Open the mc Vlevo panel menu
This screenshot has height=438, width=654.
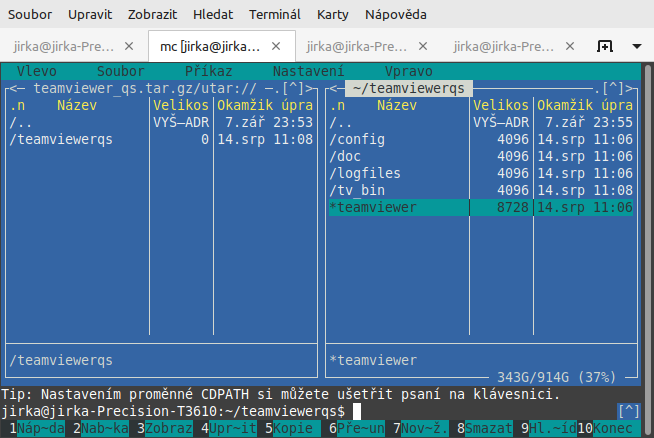[x=37, y=71]
